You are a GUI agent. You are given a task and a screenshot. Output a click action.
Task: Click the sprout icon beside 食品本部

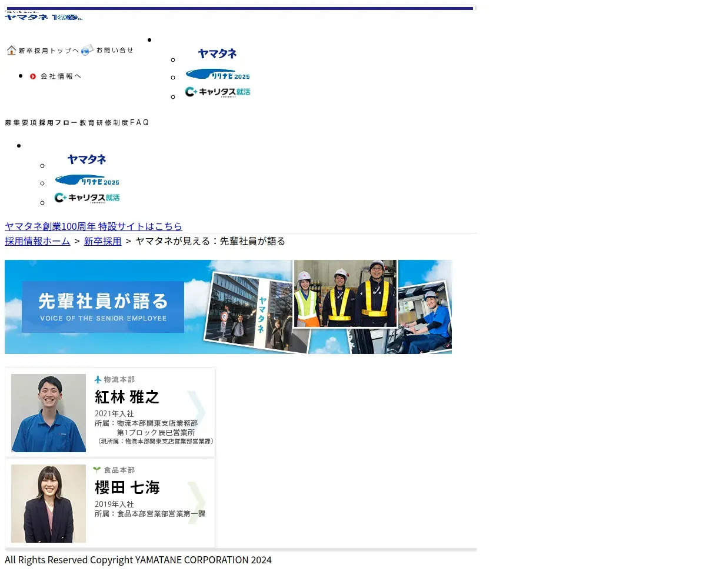click(x=97, y=470)
